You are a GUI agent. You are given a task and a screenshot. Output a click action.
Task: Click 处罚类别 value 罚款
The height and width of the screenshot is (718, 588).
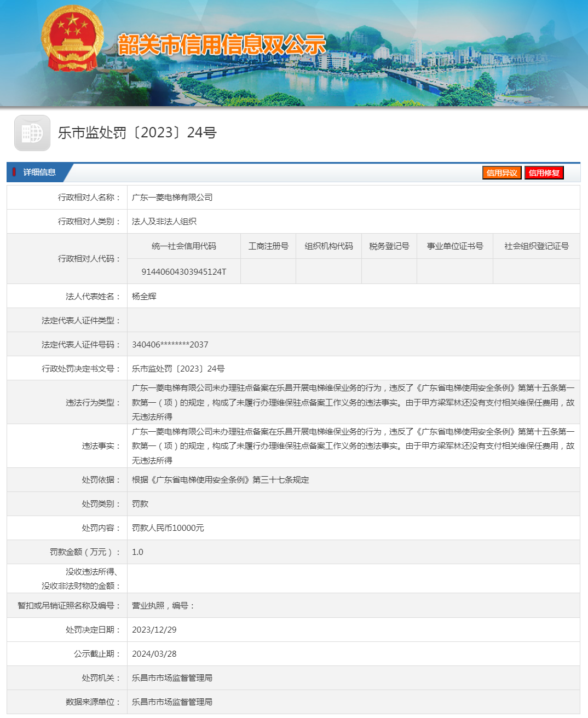(140, 504)
